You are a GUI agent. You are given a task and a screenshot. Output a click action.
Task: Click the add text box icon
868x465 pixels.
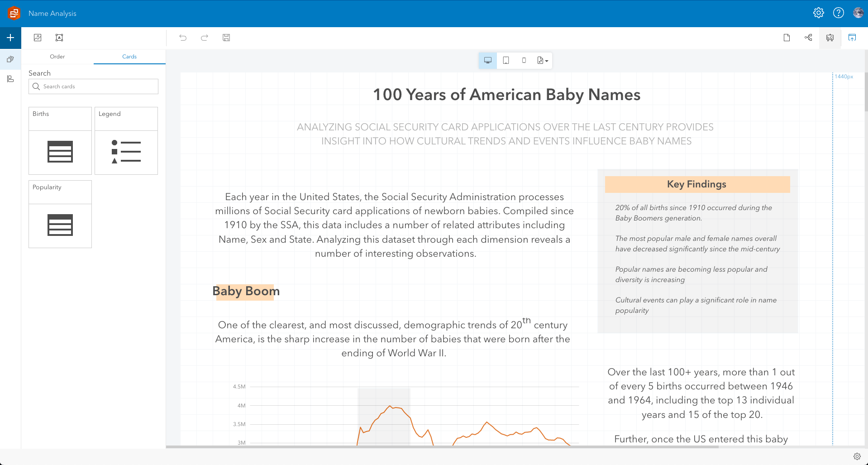click(x=59, y=38)
